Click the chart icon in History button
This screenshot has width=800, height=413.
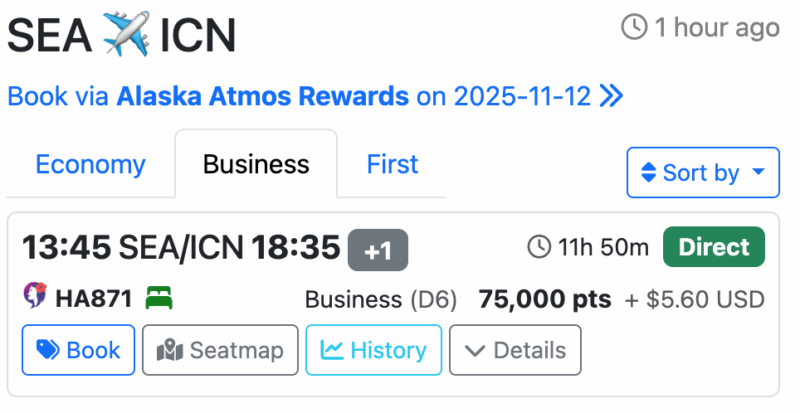pyautogui.click(x=332, y=350)
